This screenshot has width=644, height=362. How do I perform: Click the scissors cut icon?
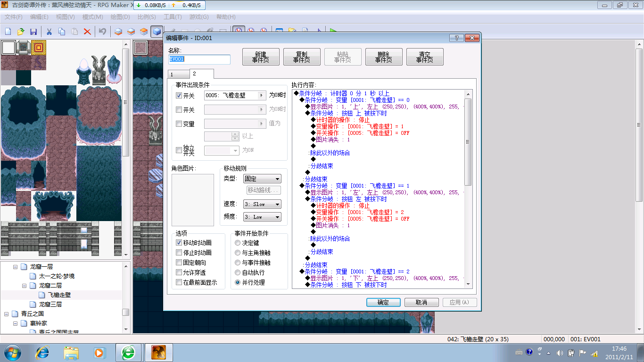(x=49, y=32)
